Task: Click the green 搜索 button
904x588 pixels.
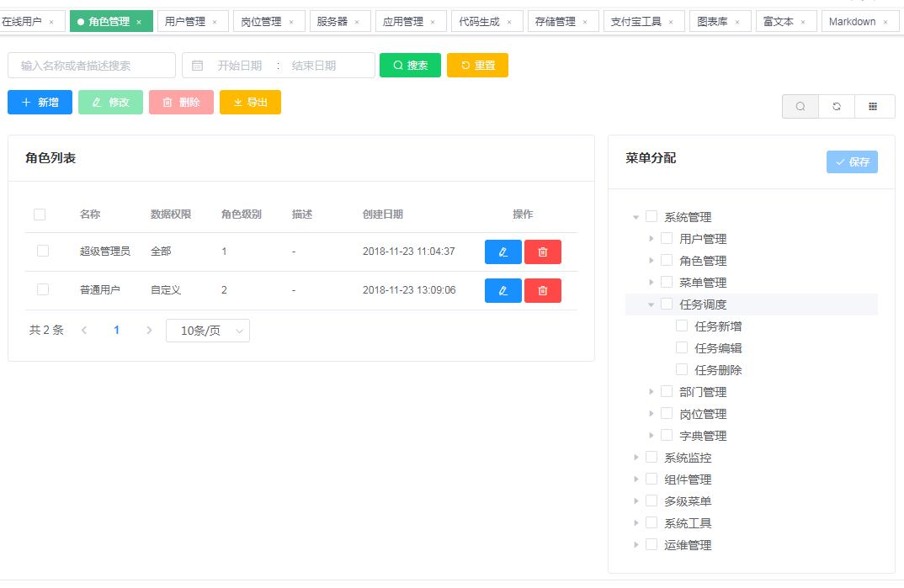Action: point(410,65)
